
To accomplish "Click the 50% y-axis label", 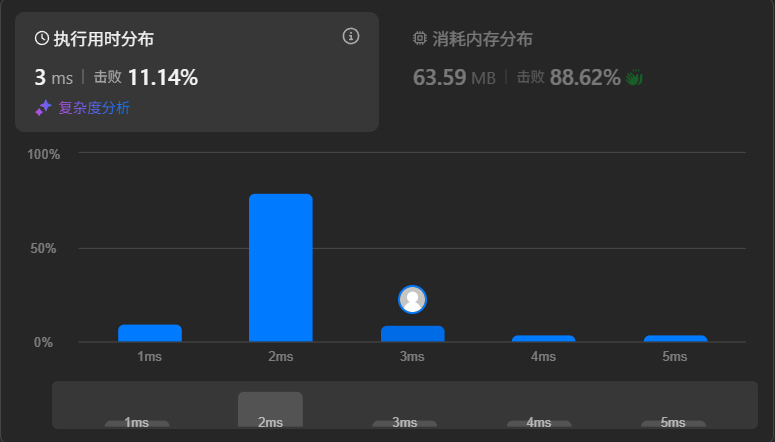I will (43, 248).
